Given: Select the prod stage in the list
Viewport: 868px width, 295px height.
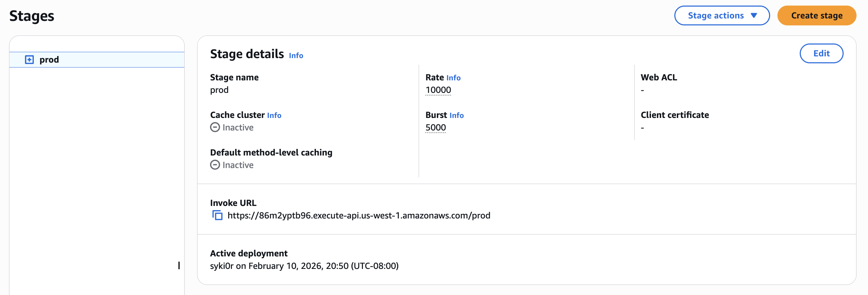Looking at the screenshot, I should pos(49,60).
